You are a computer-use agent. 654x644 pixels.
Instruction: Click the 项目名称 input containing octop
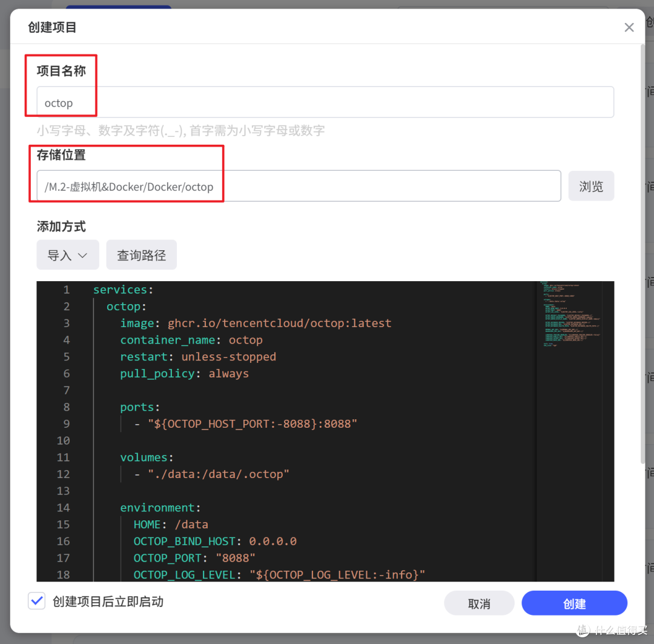(x=325, y=102)
